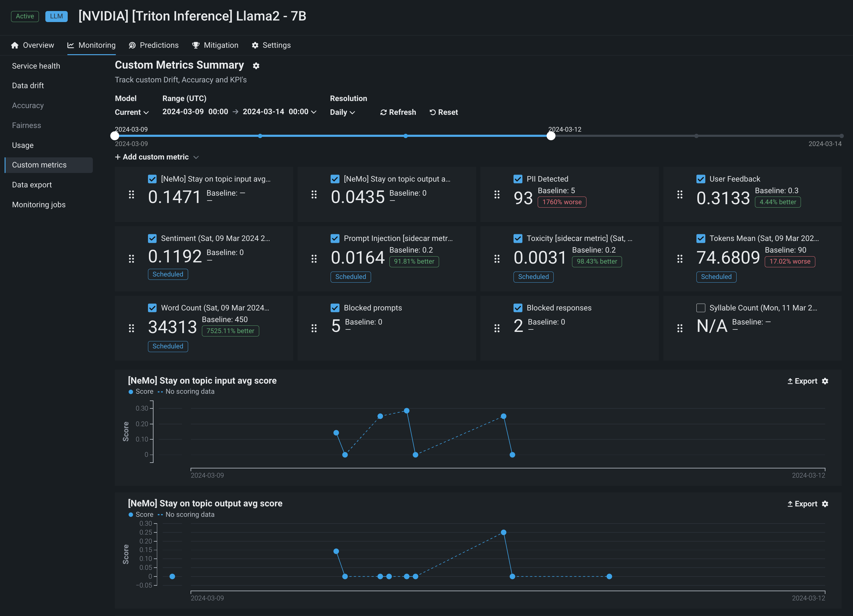Click the 2024-03-12 range slider handle

551,136
